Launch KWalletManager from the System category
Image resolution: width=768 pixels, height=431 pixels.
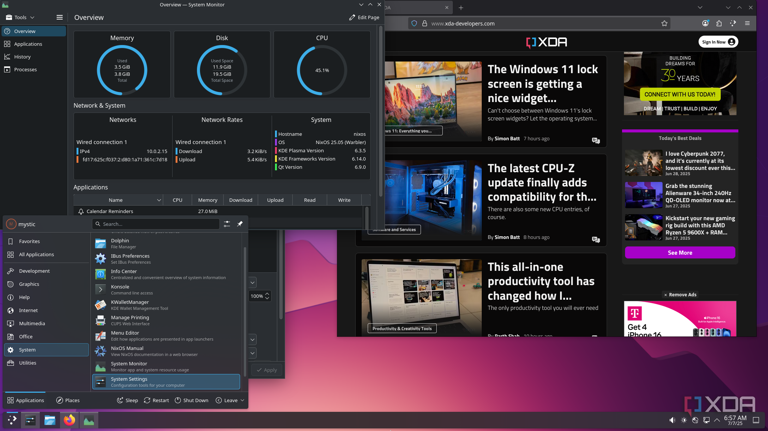[x=130, y=304]
